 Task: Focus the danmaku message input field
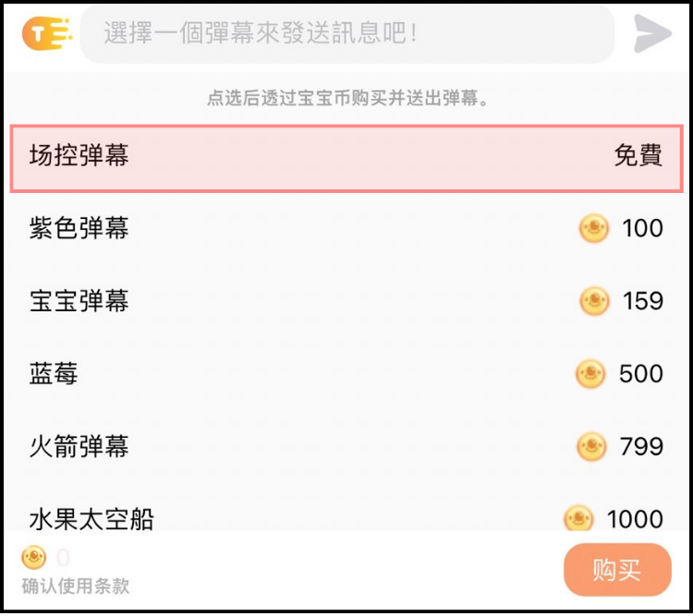coord(346,34)
